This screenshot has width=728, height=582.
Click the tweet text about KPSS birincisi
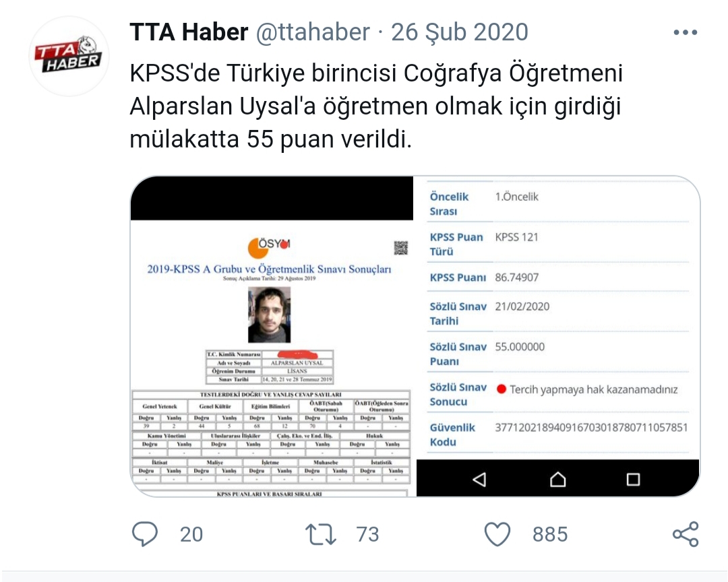point(376,106)
